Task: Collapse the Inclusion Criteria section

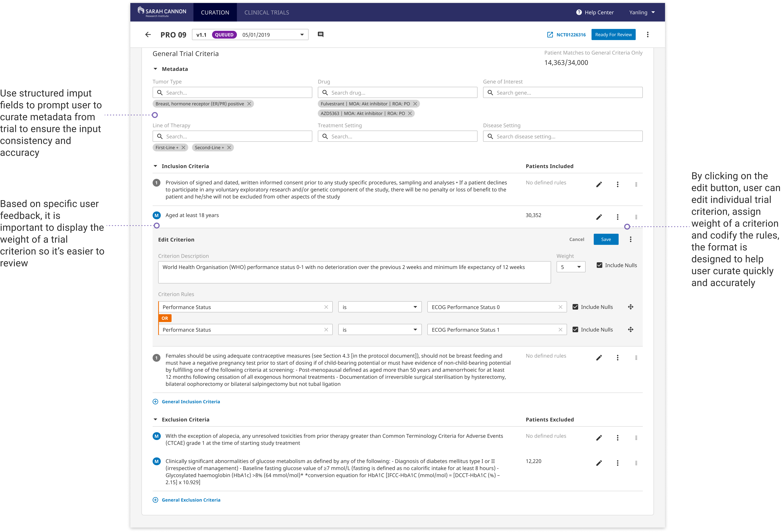Action: click(x=155, y=166)
